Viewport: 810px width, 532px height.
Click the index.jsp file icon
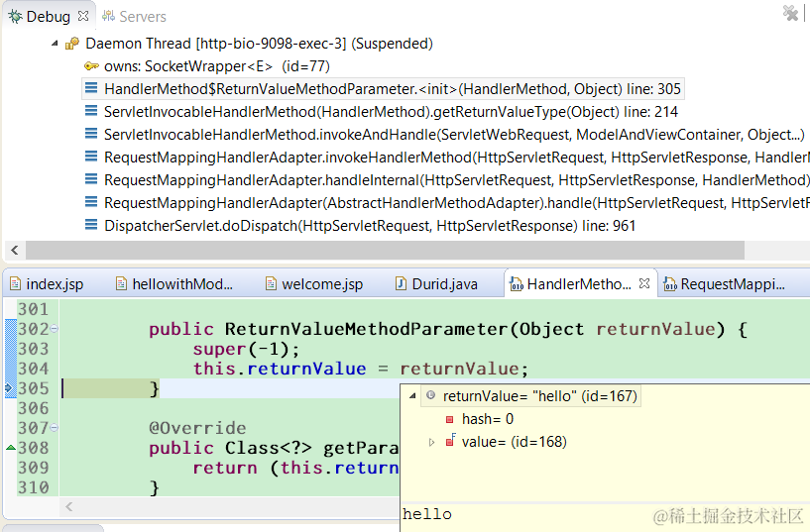(x=16, y=283)
